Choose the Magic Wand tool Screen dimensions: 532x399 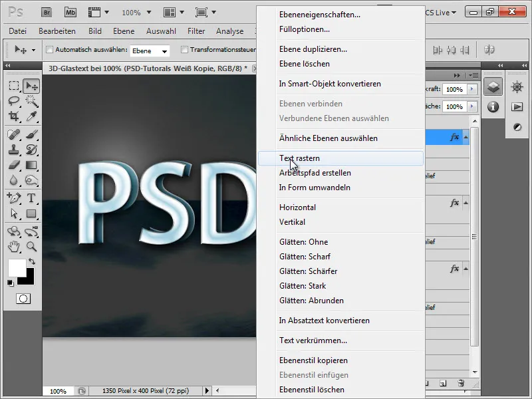coord(31,101)
